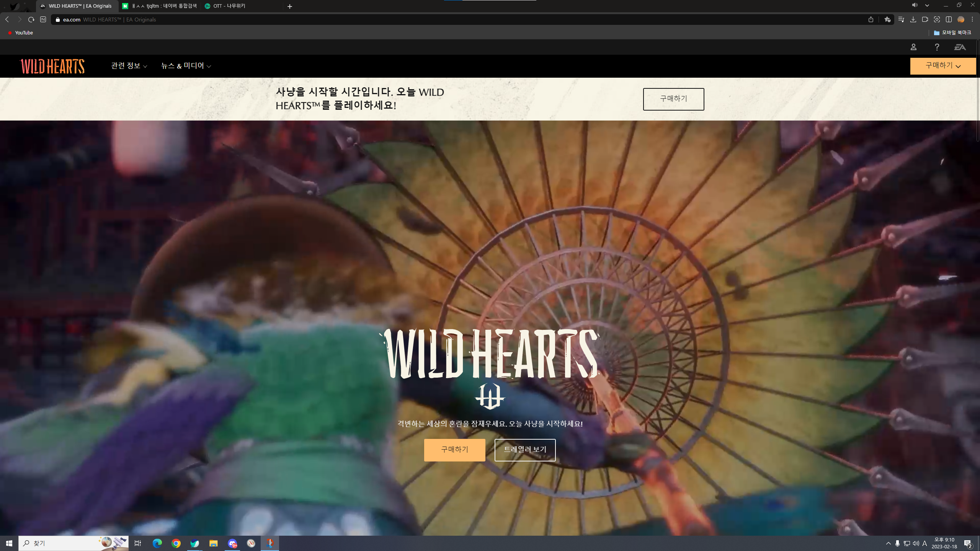The height and width of the screenshot is (551, 980).
Task: Open the browser profile avatar
Action: pyautogui.click(x=961, y=20)
